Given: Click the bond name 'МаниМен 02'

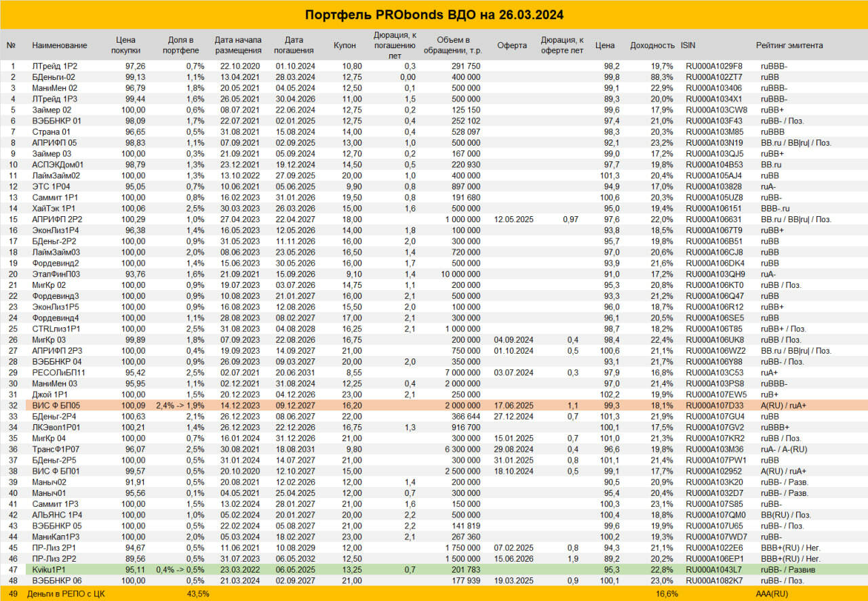Looking at the screenshot, I should 54,88.
